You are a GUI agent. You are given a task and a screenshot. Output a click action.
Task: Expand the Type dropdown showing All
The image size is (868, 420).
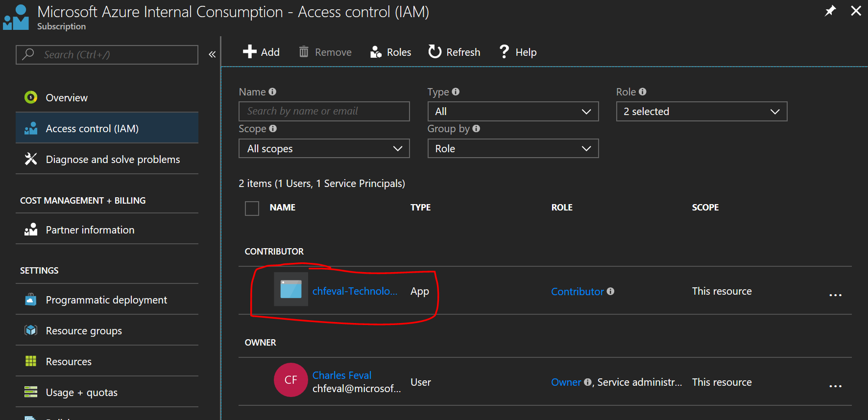513,112
